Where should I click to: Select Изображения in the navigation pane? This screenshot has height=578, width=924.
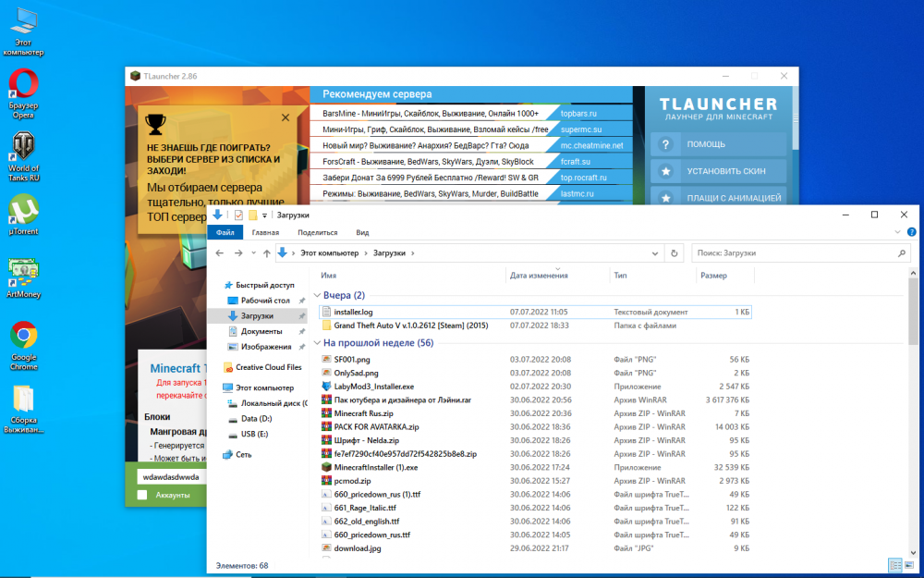tap(266, 346)
